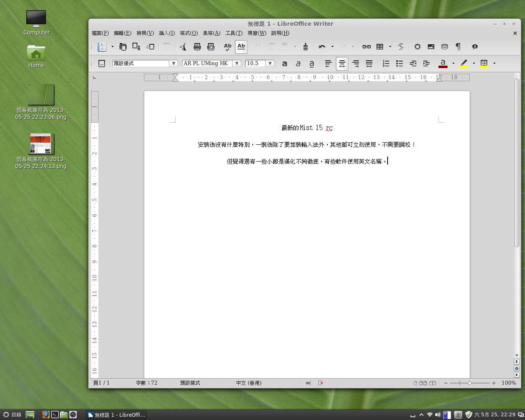Select the book view layout icon in the status bar
The height and width of the screenshot is (420, 525).
pyautogui.click(x=433, y=383)
